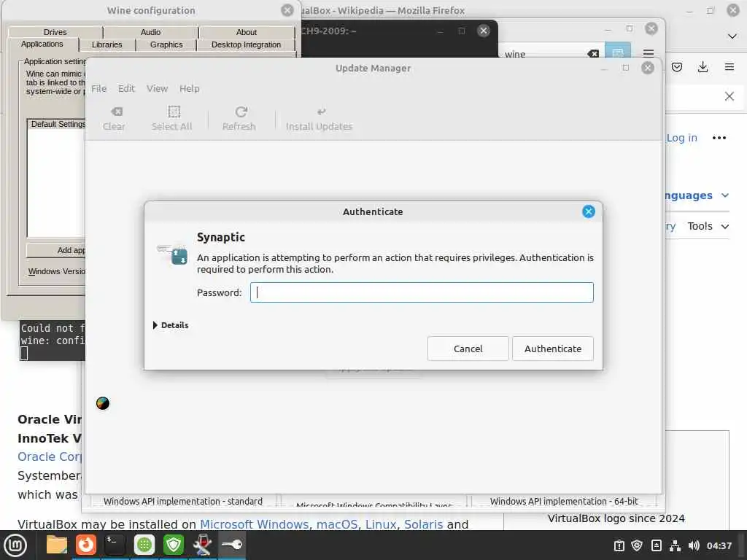The image size is (747, 560).
Task: Open the macOS link in the article
Action: click(x=337, y=524)
